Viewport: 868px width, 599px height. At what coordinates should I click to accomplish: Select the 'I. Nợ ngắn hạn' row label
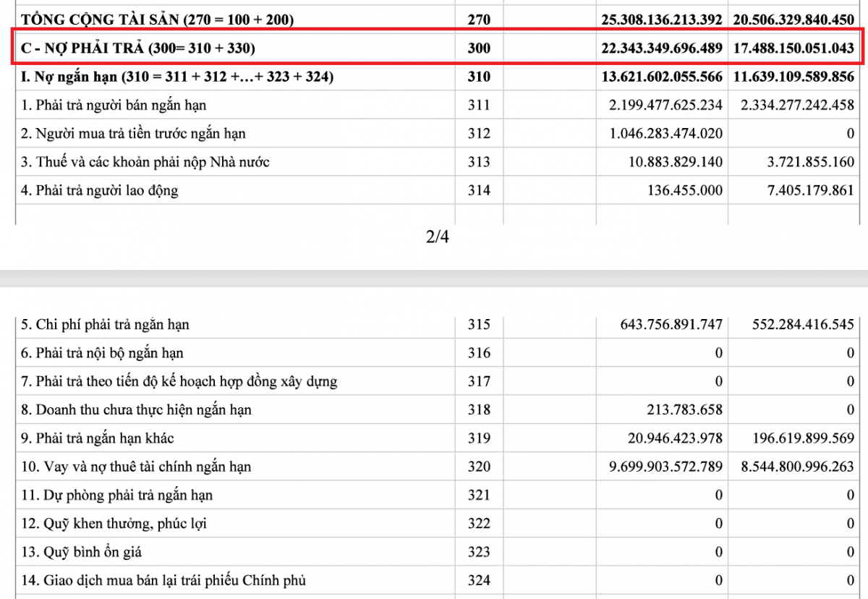tap(177, 77)
